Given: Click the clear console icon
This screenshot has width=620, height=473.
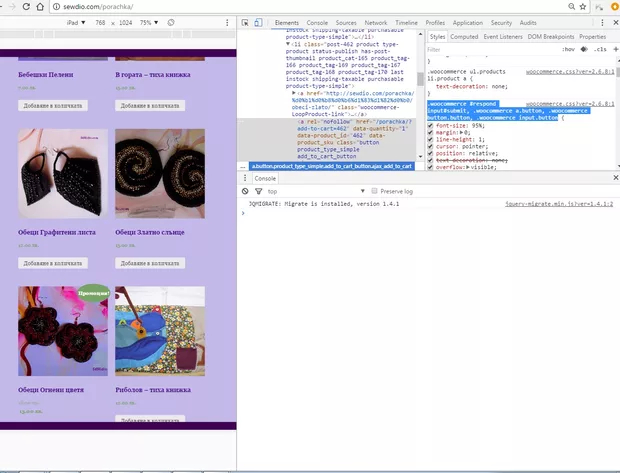Looking at the screenshot, I should (x=246, y=190).
